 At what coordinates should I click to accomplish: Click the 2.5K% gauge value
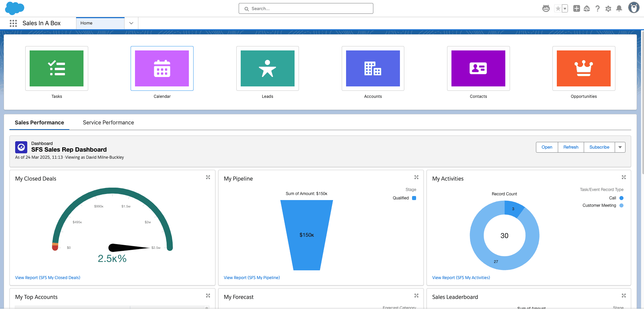[112, 259]
